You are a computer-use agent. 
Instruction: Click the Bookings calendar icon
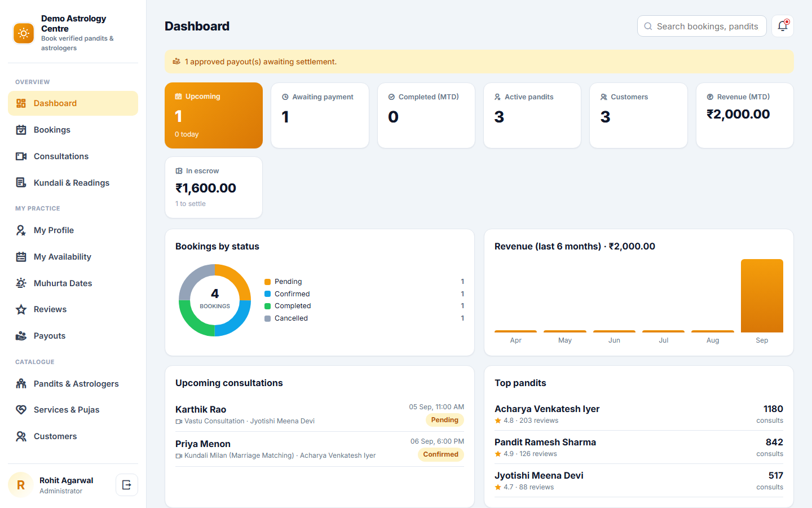[21, 130]
